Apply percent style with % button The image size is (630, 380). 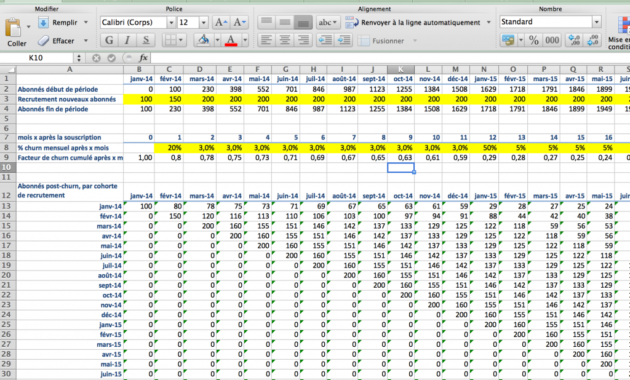click(x=534, y=40)
